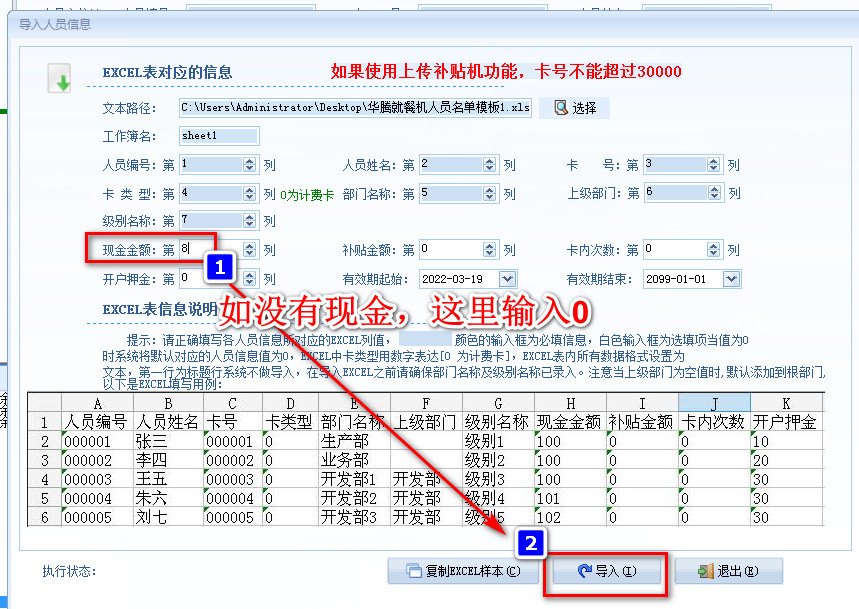859x609 pixels.
Task: Adjust the 卡类型 spinner arrows
Action: pyautogui.click(x=250, y=193)
